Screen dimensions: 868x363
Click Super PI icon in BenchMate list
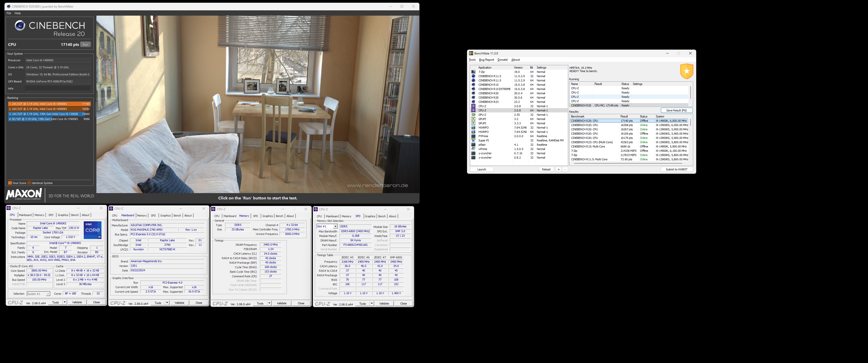(x=473, y=140)
